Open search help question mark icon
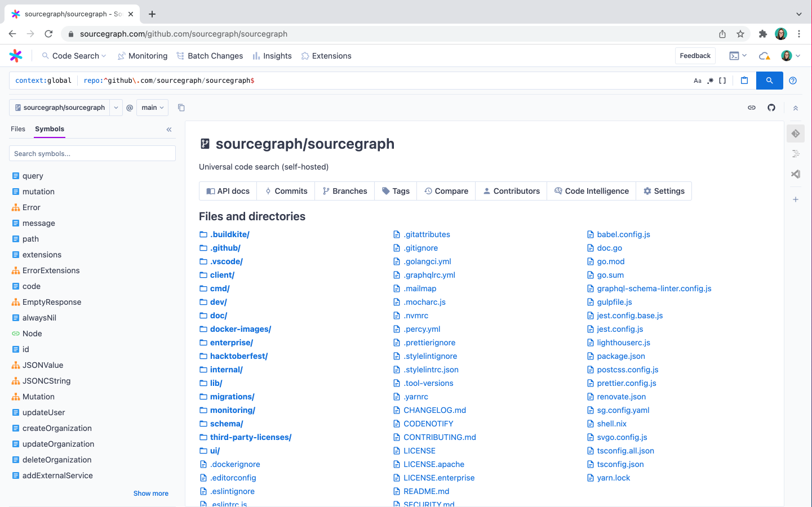812x507 pixels. click(x=793, y=81)
